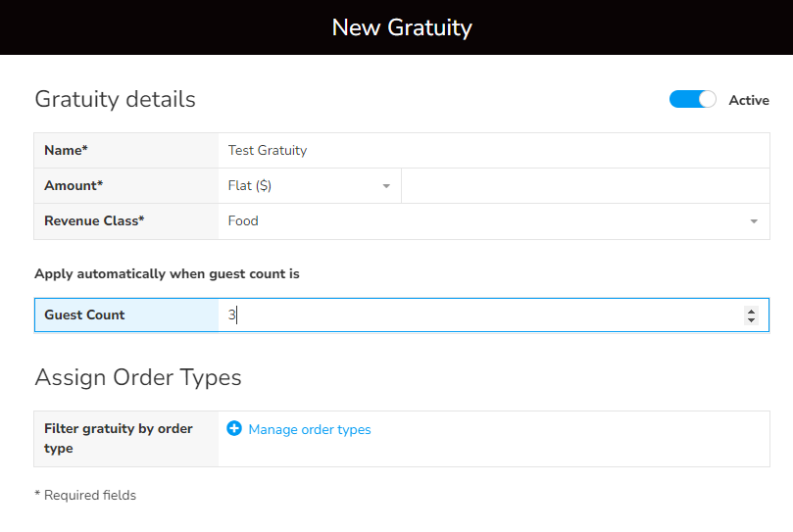793x532 pixels.
Task: Click inside the Guest Count number field
Action: (480, 315)
